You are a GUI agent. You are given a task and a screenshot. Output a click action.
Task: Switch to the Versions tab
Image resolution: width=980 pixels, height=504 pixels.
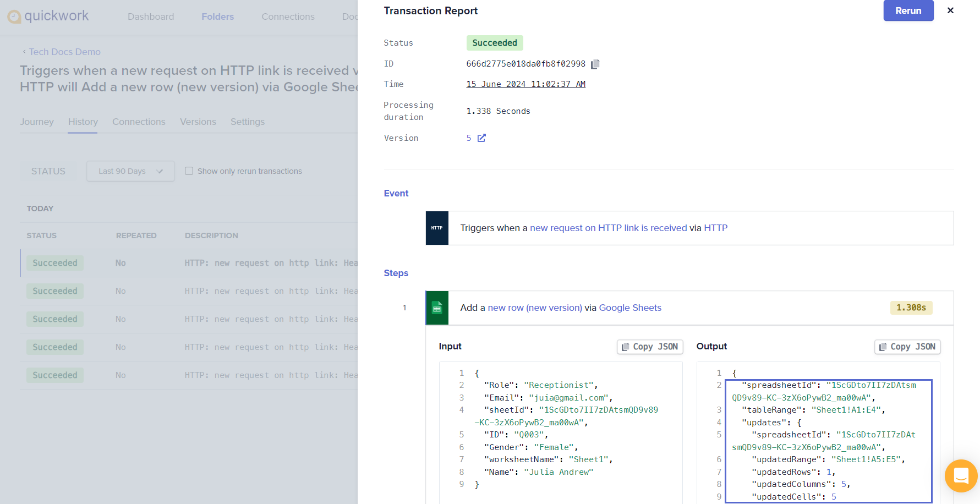(x=198, y=122)
